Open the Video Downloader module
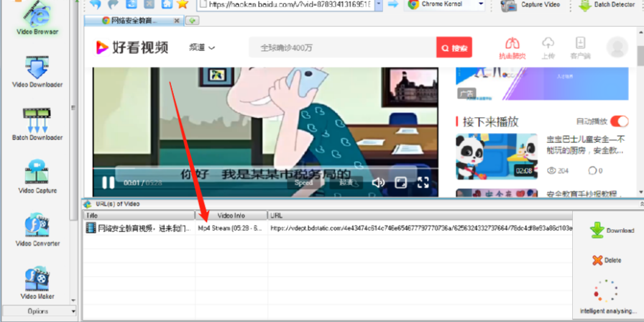The height and width of the screenshot is (322, 644). (x=37, y=72)
